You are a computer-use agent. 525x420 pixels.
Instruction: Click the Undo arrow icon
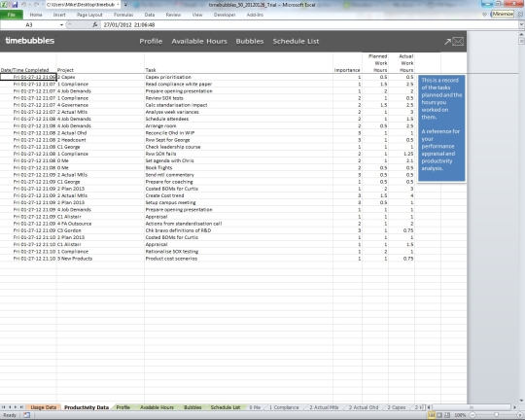(23, 5)
